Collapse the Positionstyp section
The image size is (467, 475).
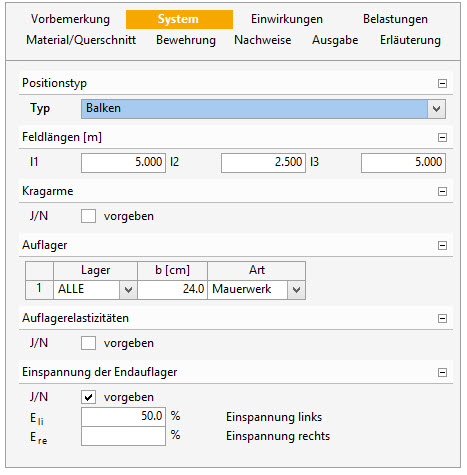pos(442,83)
